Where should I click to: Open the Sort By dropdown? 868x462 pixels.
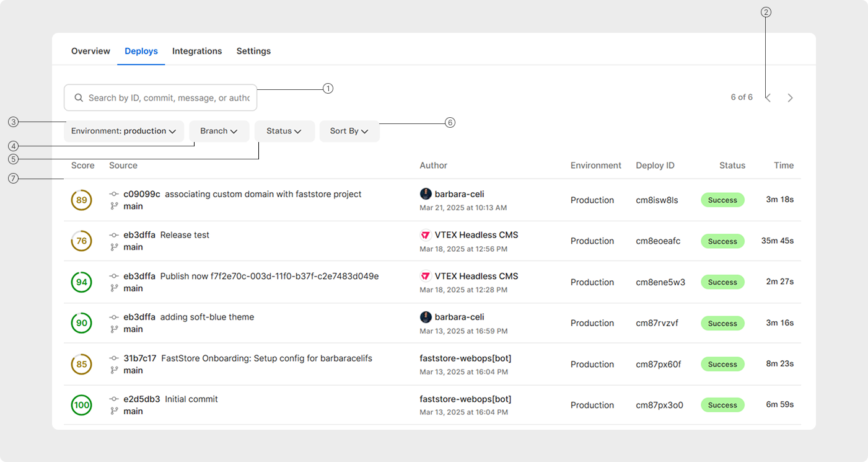pos(349,131)
